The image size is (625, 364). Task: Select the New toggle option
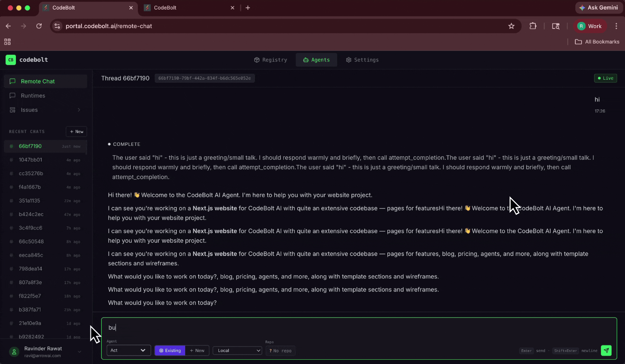click(x=197, y=351)
